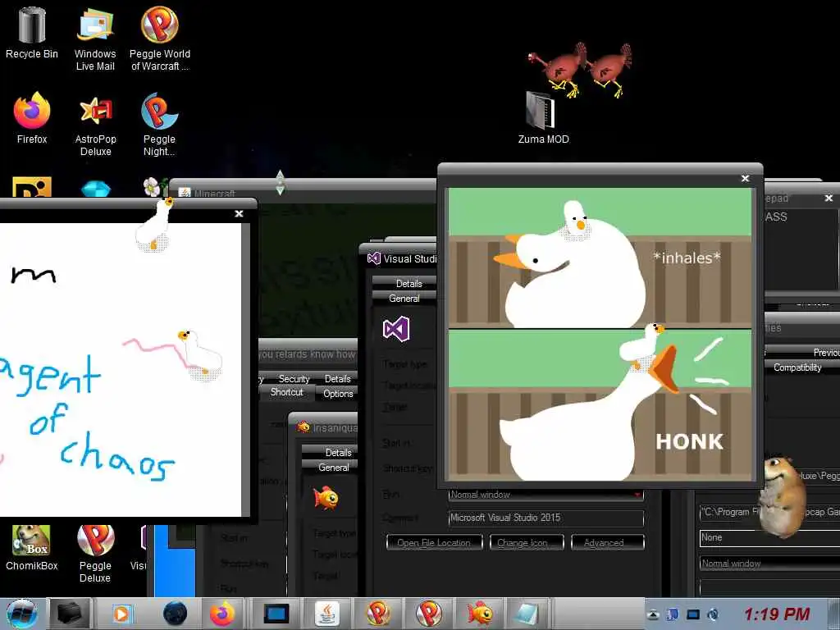
Task: Switch to the Java taskbar button
Action: tap(326, 614)
